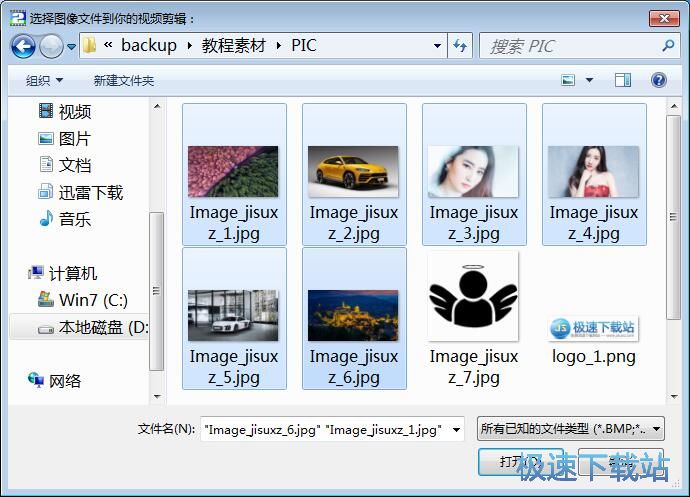The height and width of the screenshot is (497, 690).
Task: Click the 打开 button
Action: pos(520,462)
